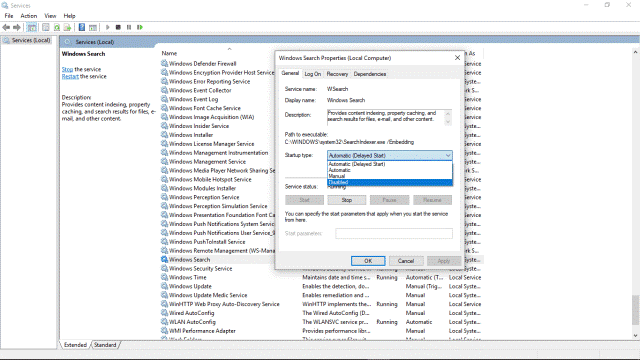This screenshot has width=640, height=360.
Task: Select the WLAN AutoConfig service icon
Action: [164, 322]
